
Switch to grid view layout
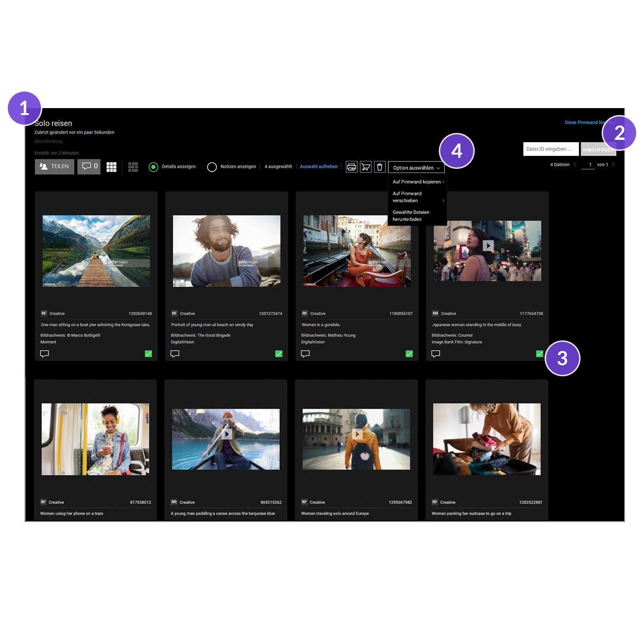111,167
